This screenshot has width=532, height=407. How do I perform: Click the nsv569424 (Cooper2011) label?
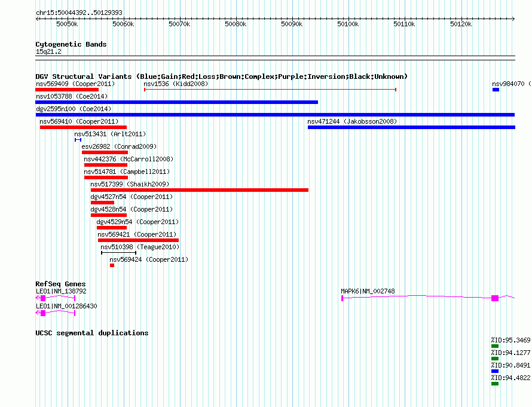click(149, 259)
